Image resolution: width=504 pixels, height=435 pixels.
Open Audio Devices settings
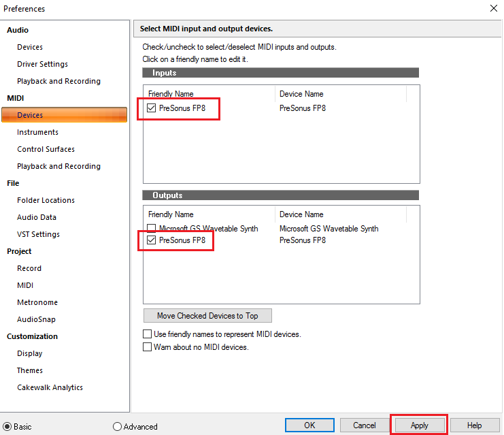(x=30, y=47)
